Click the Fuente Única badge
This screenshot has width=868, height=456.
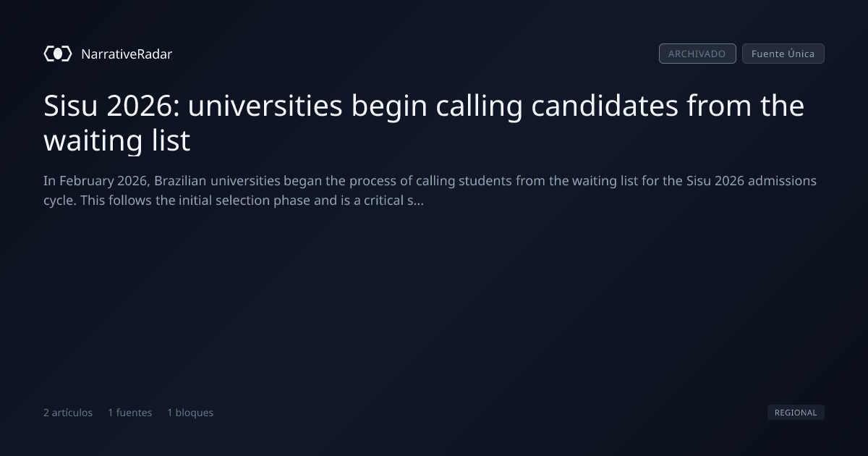(x=783, y=54)
